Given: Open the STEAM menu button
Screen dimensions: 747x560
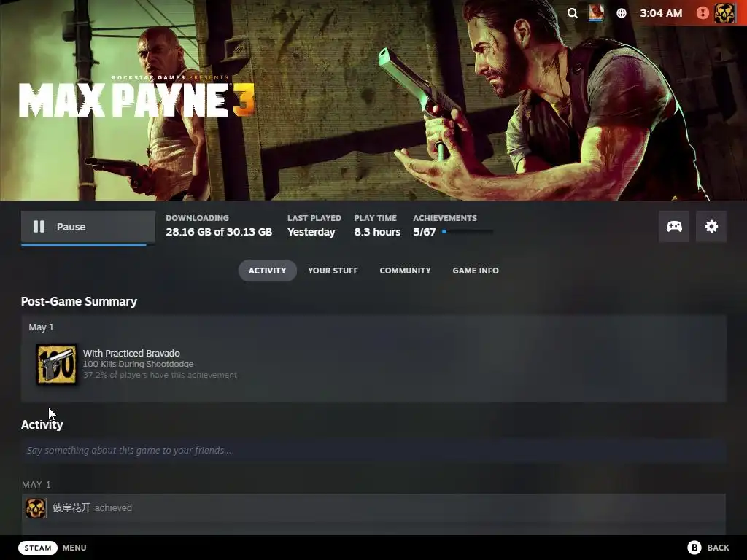Looking at the screenshot, I should (x=38, y=548).
